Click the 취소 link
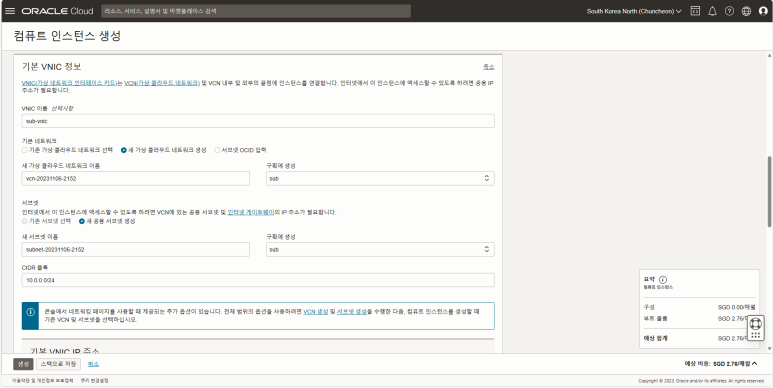The width and height of the screenshot is (773, 388). coord(93,364)
